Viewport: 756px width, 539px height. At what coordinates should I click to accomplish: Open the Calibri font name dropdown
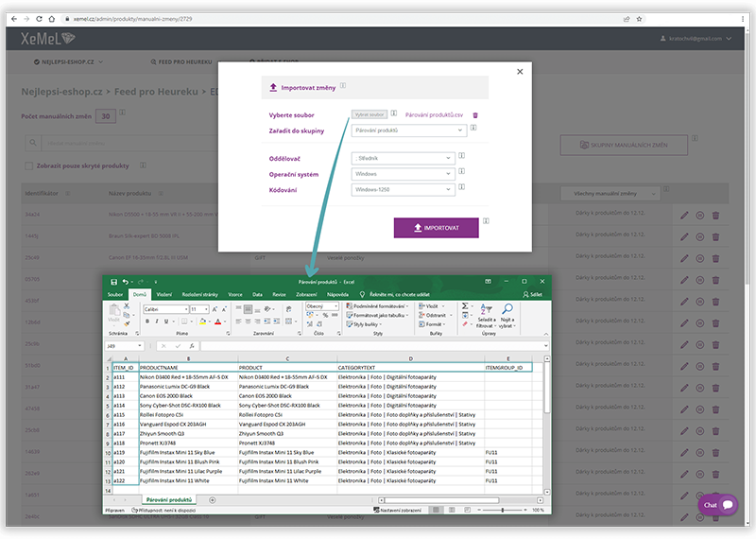coord(166,309)
